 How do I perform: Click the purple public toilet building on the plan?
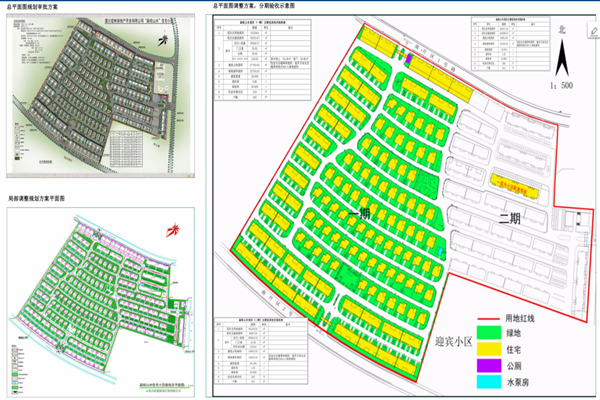point(407,58)
